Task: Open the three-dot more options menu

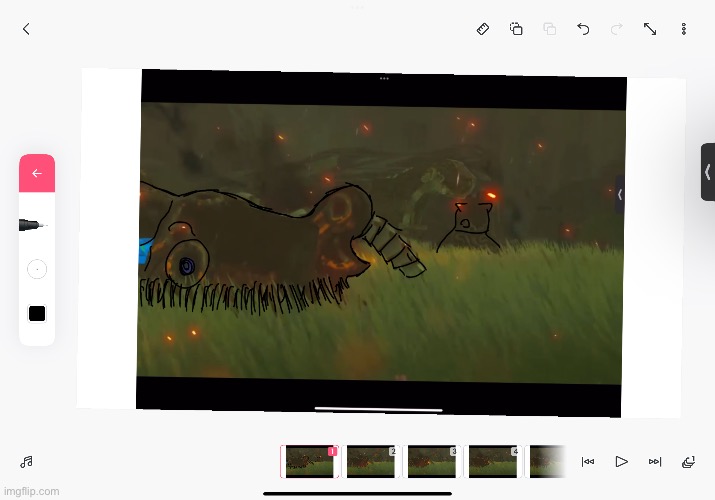Action: tap(684, 29)
